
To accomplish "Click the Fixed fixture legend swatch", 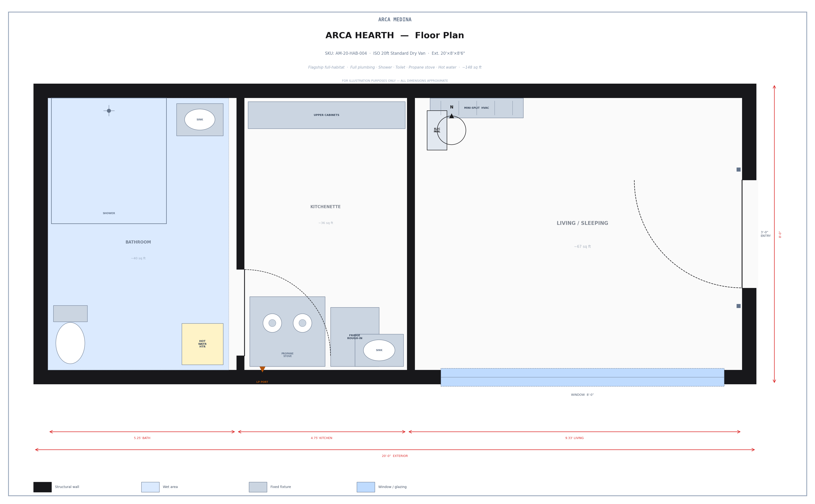I will pyautogui.click(x=258, y=487).
